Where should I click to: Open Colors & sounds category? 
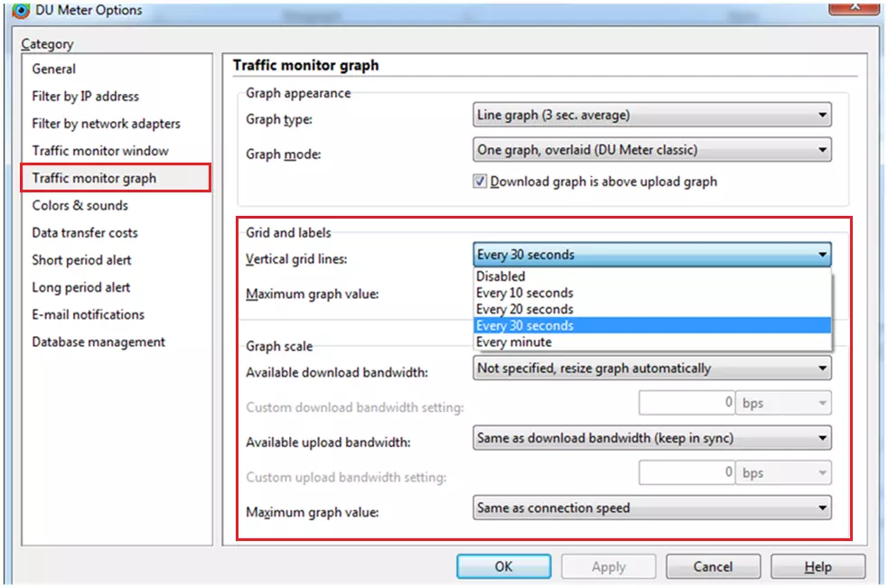[x=79, y=205]
